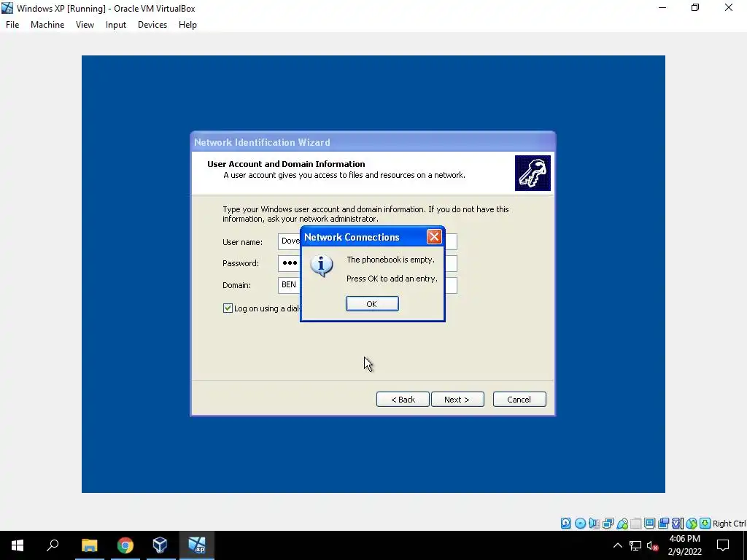Screen dimensions: 747x560
Task: Click the Network Connections dialog title text
Action: tap(352, 237)
